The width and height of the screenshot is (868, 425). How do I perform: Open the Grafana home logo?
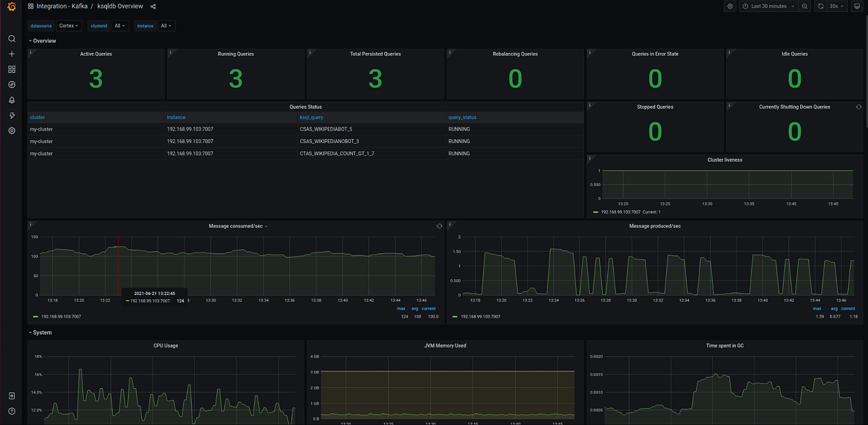11,7
